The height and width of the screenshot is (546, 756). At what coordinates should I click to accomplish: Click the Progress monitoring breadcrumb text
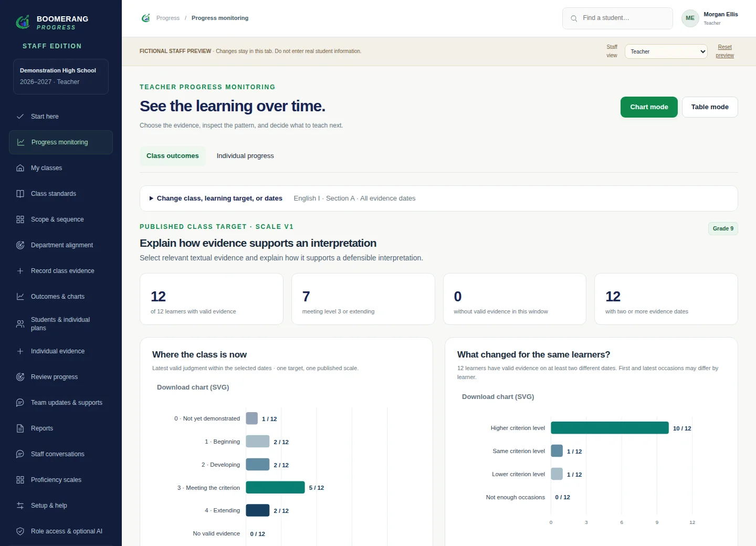pos(220,18)
